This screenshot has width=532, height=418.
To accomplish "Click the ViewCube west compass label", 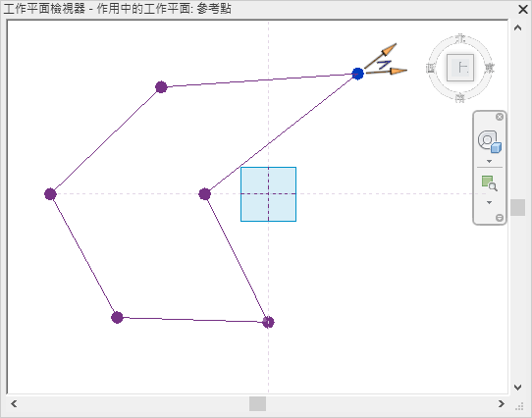I will point(431,69).
